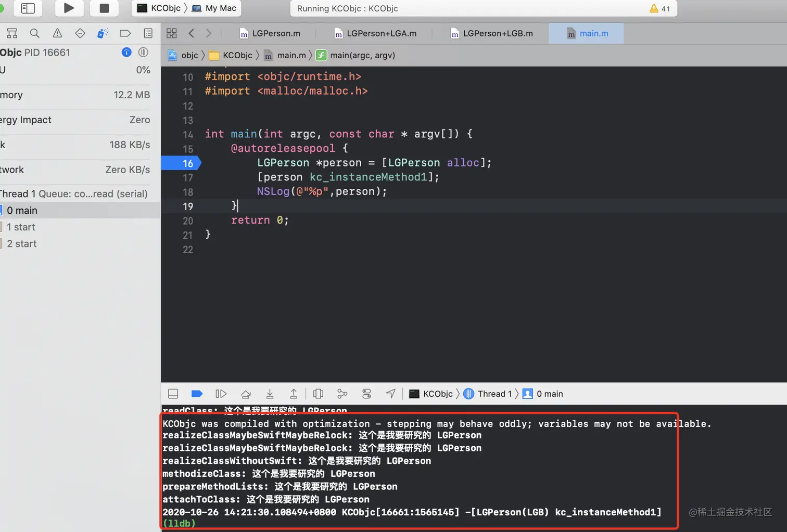Click the Running KCObjc activity status

tap(347, 8)
